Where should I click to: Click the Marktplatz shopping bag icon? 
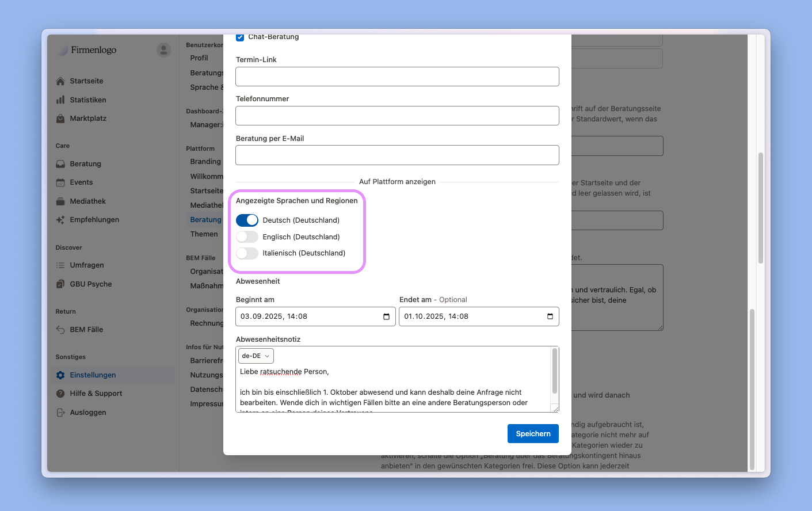point(60,119)
